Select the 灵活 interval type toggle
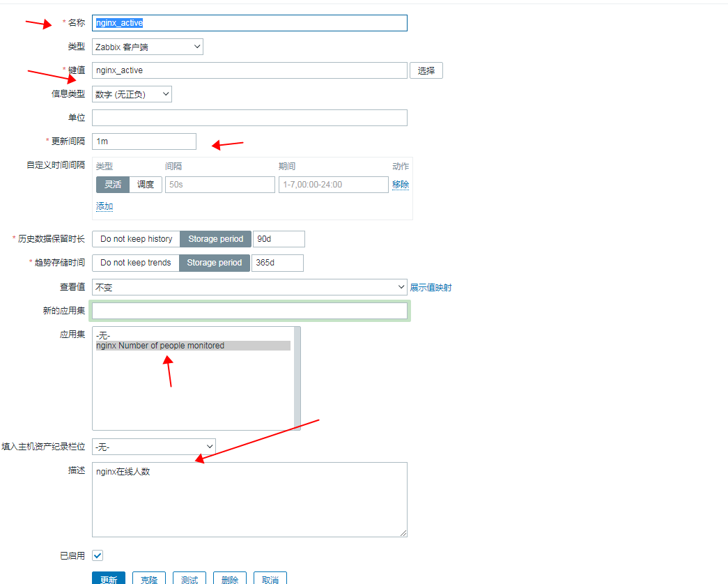Image resolution: width=728 pixels, height=584 pixels. click(x=113, y=185)
